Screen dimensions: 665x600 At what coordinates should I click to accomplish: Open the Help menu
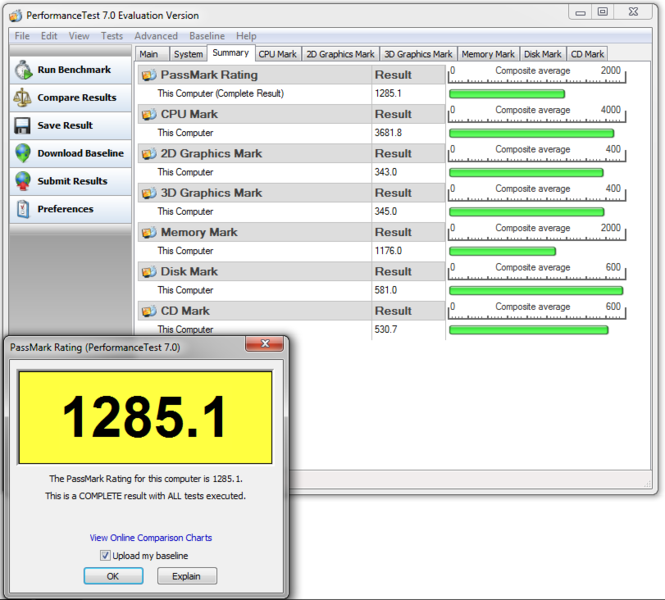pos(246,36)
